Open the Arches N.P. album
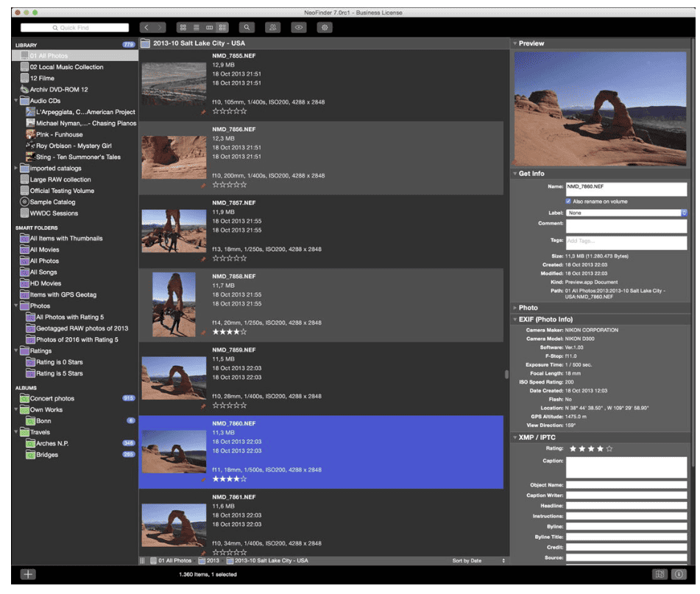Viewport: 700px width, 594px height. click(52, 443)
